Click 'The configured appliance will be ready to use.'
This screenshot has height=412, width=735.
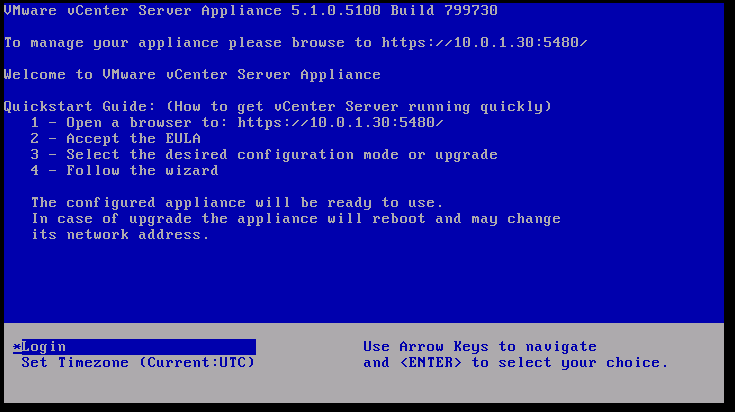[x=237, y=202]
